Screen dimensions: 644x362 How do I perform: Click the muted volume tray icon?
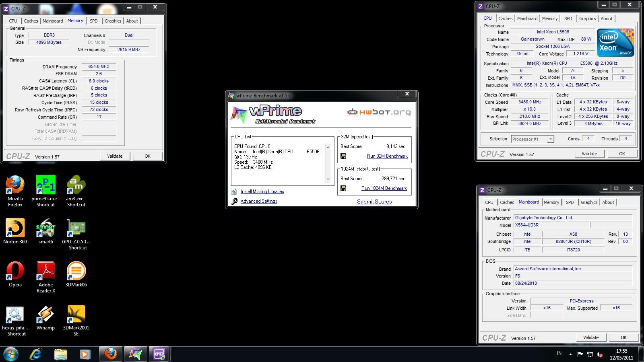point(600,354)
